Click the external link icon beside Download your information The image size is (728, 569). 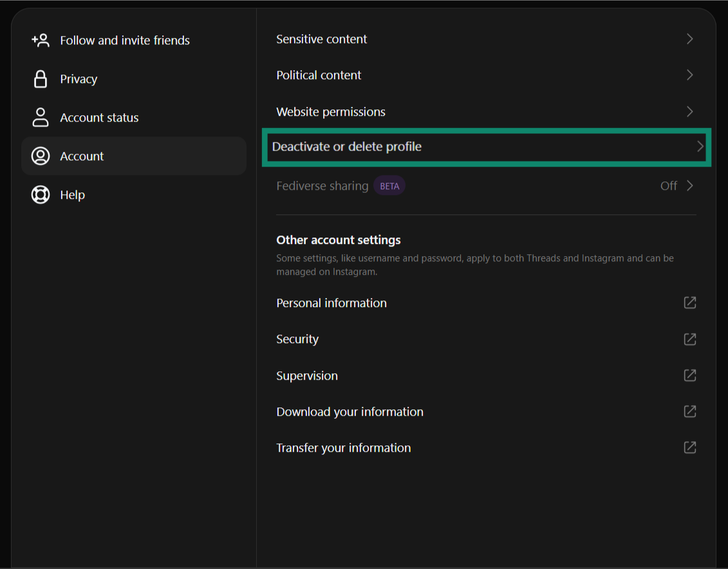click(x=689, y=411)
